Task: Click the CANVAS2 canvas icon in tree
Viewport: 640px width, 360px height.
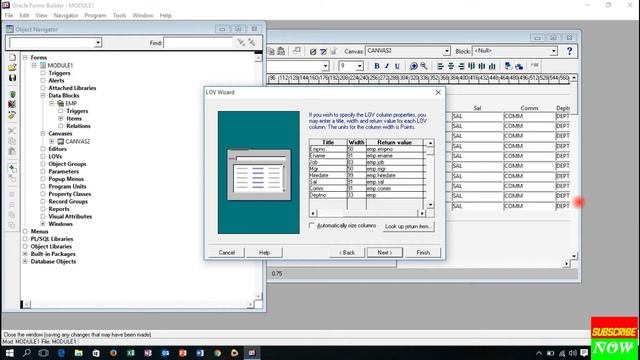Action: (60, 141)
